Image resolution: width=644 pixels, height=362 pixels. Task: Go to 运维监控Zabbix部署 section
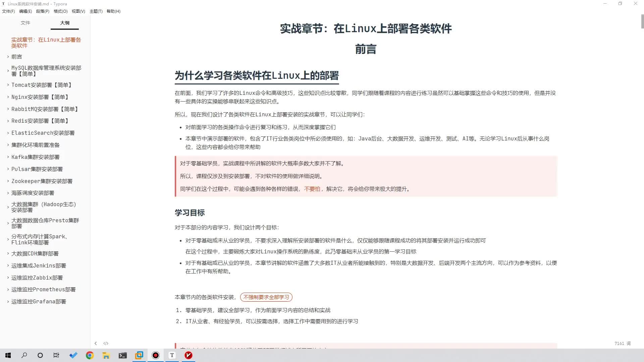37,278
